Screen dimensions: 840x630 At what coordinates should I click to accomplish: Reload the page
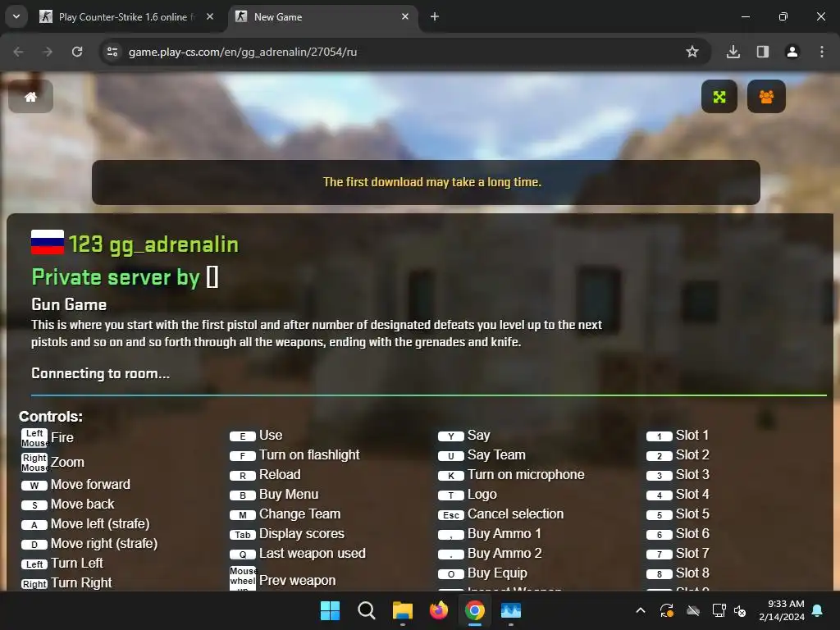coord(77,52)
